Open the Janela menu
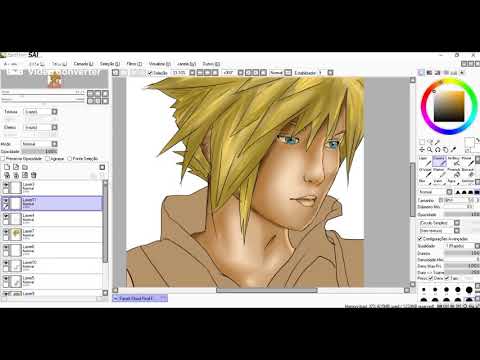 pyautogui.click(x=186, y=64)
